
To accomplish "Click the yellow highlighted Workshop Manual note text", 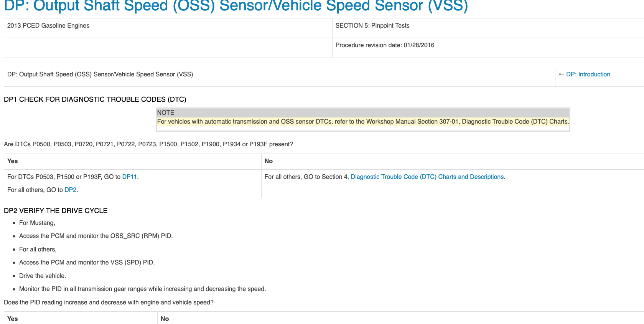I will 362,122.
